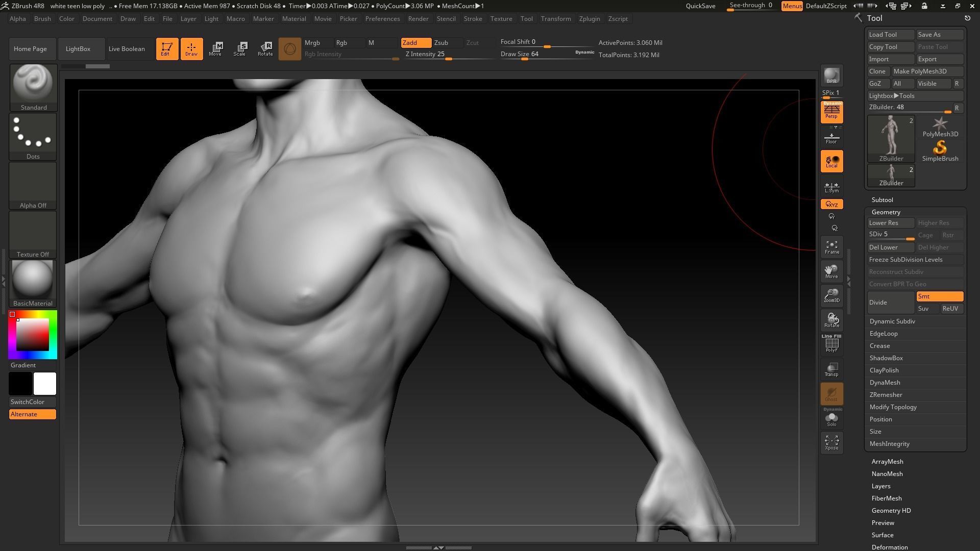Adjust the SDiv subdivision slider

891,235
